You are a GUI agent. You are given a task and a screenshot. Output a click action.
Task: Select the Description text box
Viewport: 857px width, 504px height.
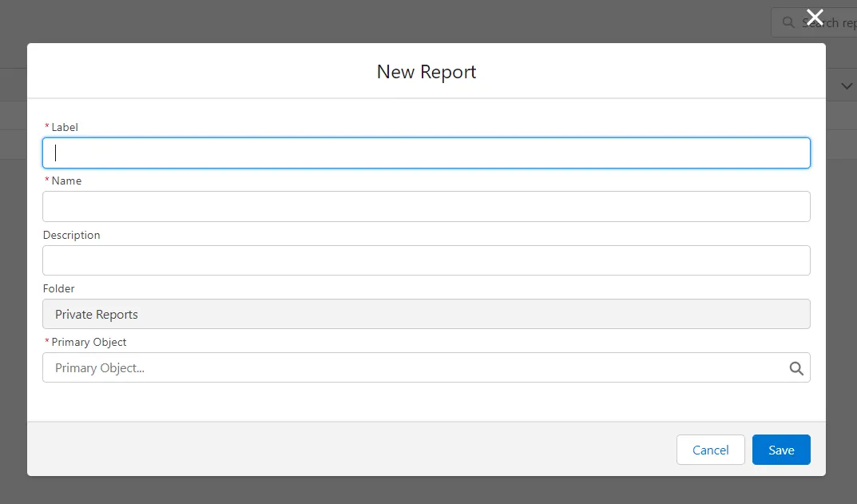pyautogui.click(x=426, y=260)
